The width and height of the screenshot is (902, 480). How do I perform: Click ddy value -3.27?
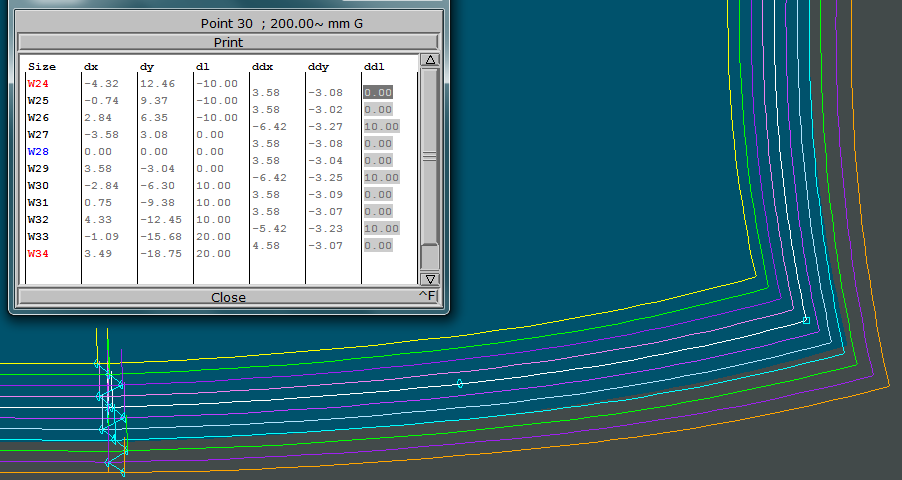(x=325, y=126)
